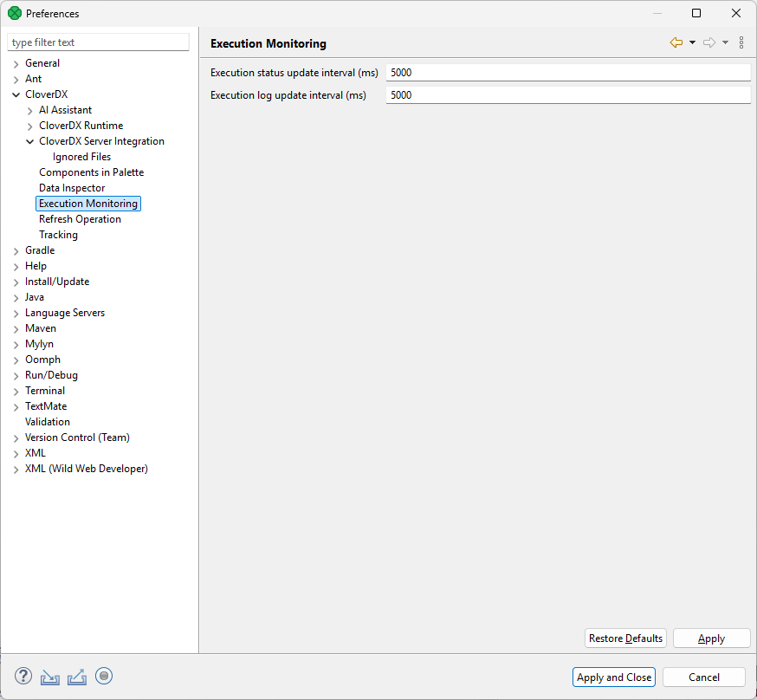
Task: Expand the Help tree node
Action: (x=16, y=267)
